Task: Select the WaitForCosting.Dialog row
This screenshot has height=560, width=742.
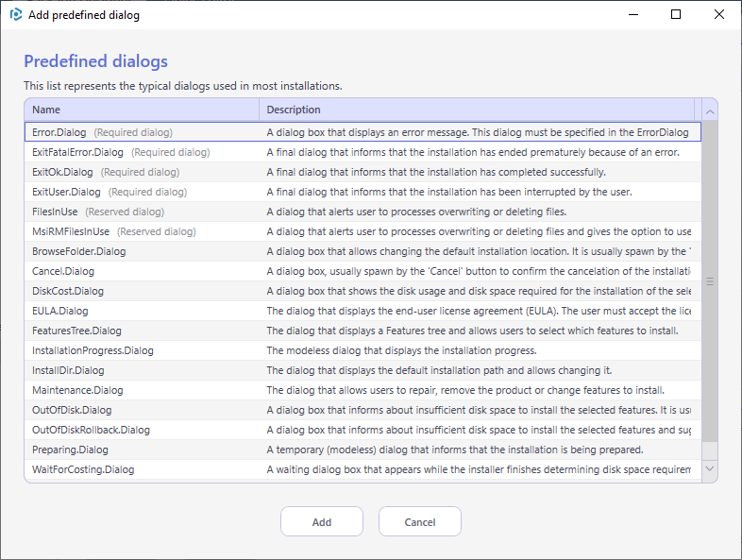Action: 363,470
